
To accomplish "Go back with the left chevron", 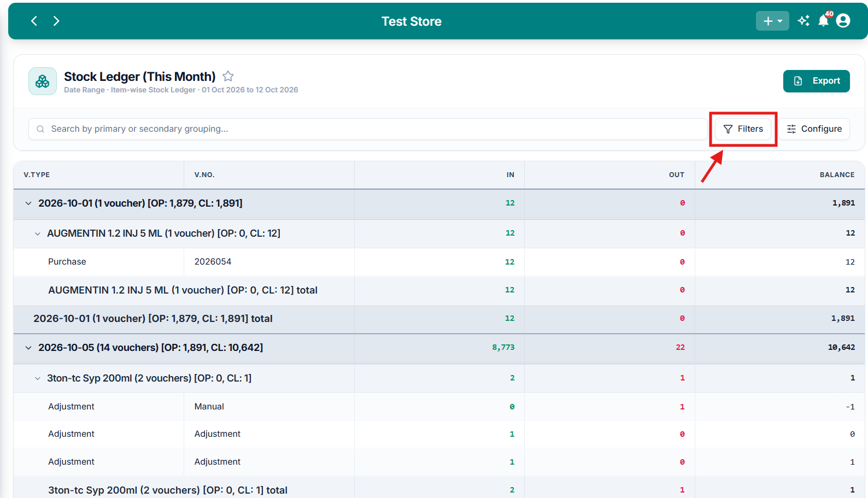I will 34,21.
